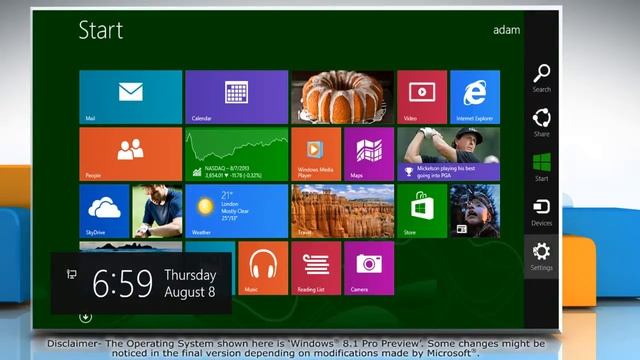
Task: Open the People tile
Action: pos(131,154)
